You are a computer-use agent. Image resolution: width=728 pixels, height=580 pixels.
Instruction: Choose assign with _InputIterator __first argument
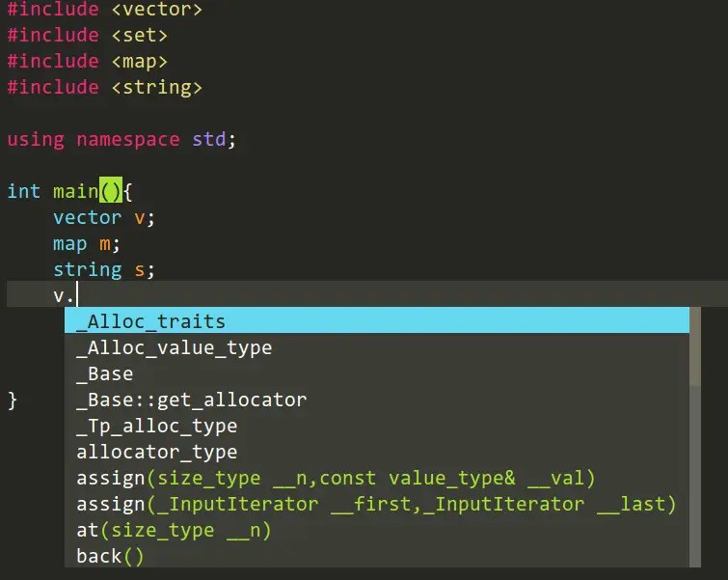377,504
